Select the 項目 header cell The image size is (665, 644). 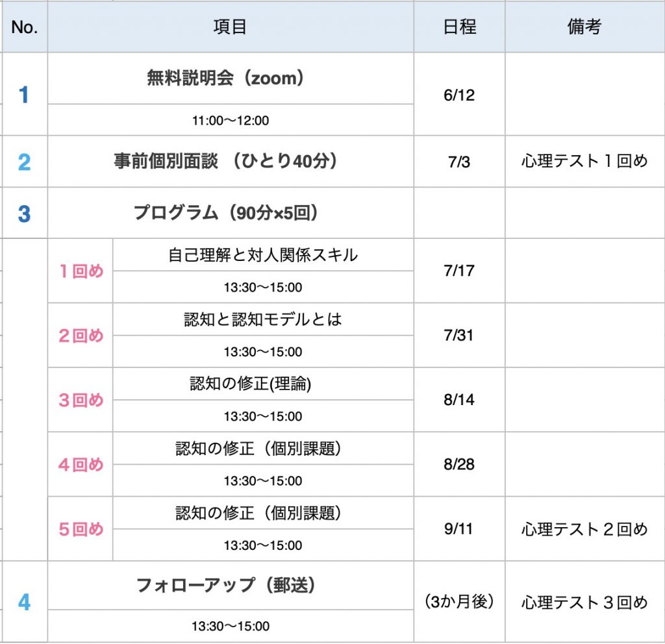[x=231, y=27]
